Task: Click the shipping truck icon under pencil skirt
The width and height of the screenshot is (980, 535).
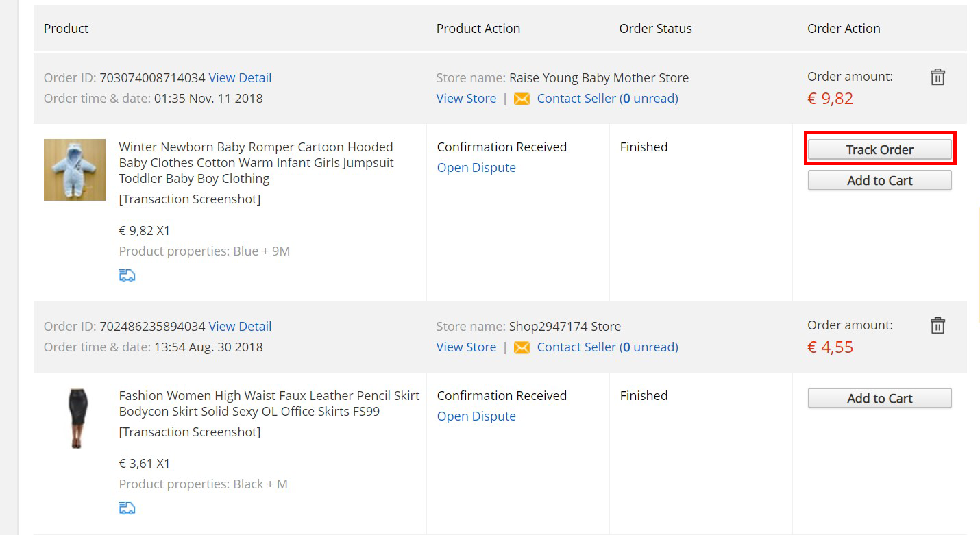Action: (127, 508)
